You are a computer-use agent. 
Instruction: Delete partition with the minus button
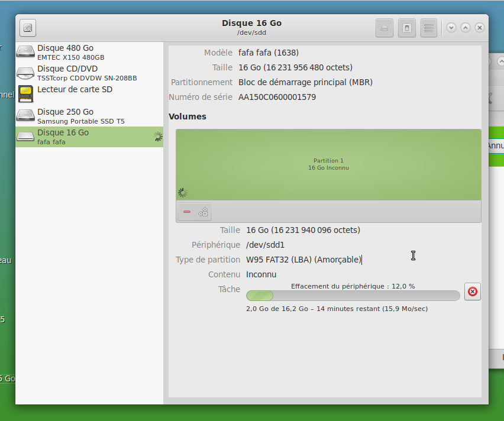[x=187, y=212]
